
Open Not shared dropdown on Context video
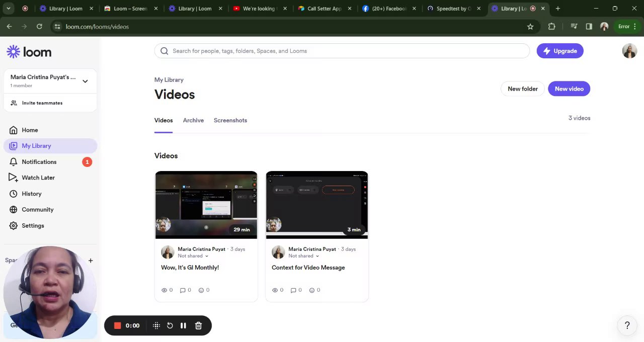(304, 256)
